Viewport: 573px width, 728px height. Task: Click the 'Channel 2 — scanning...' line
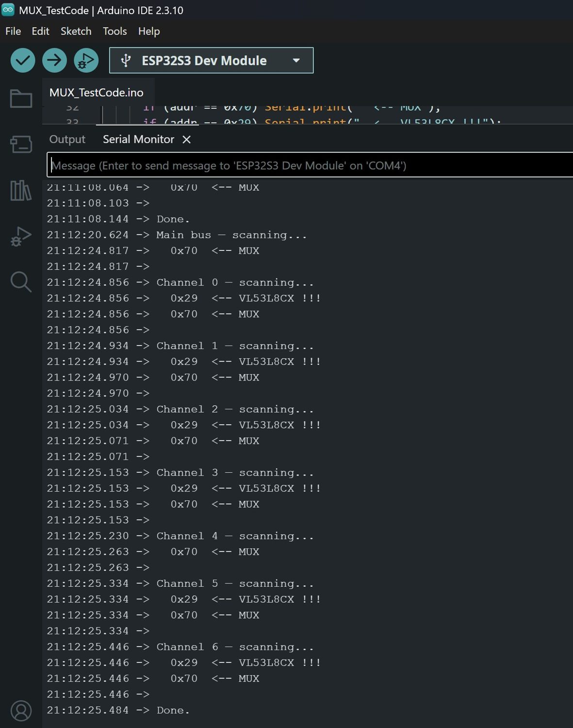180,409
